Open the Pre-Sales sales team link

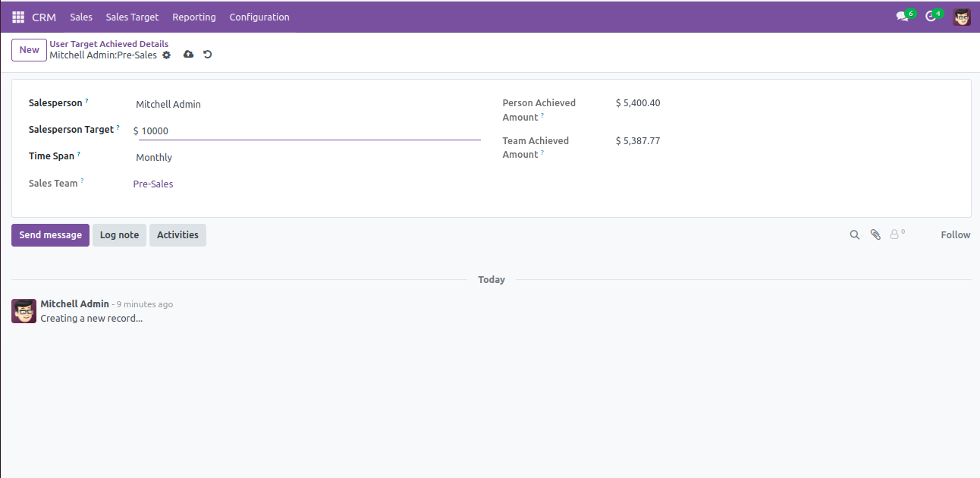pyautogui.click(x=153, y=184)
